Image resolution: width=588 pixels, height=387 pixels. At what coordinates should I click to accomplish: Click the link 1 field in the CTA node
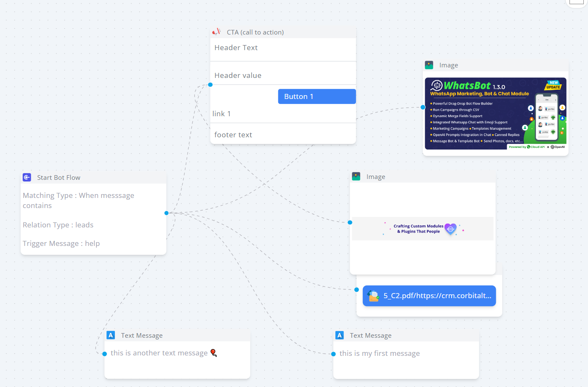(x=222, y=114)
